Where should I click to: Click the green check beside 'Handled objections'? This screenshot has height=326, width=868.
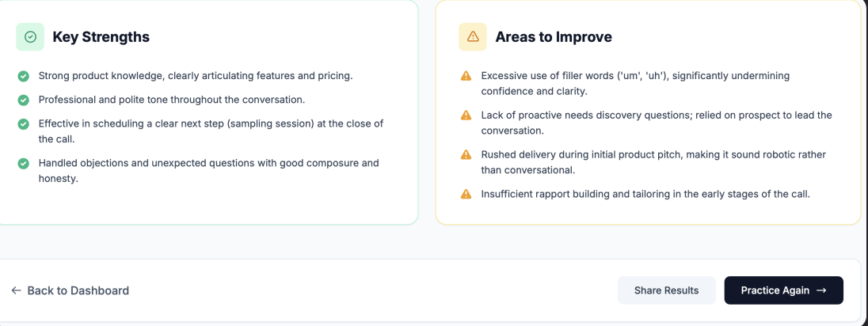(23, 163)
